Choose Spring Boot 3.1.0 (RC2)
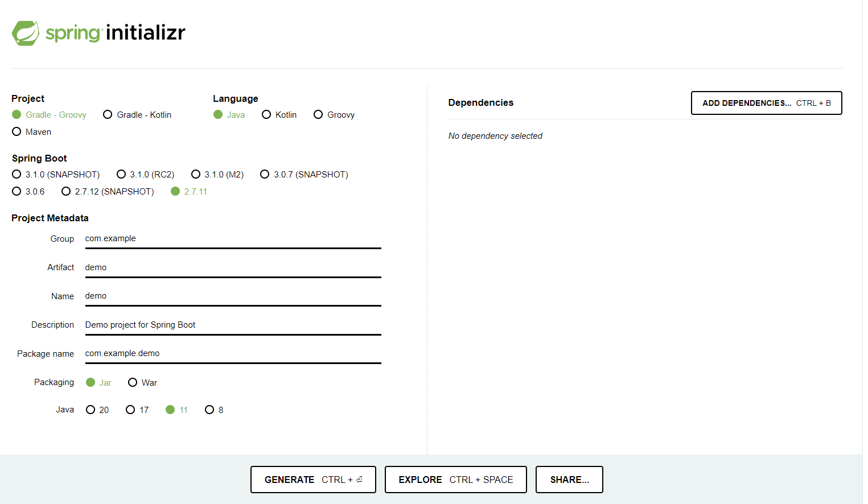Screen dimensions: 868x504 (x=146, y=175)
